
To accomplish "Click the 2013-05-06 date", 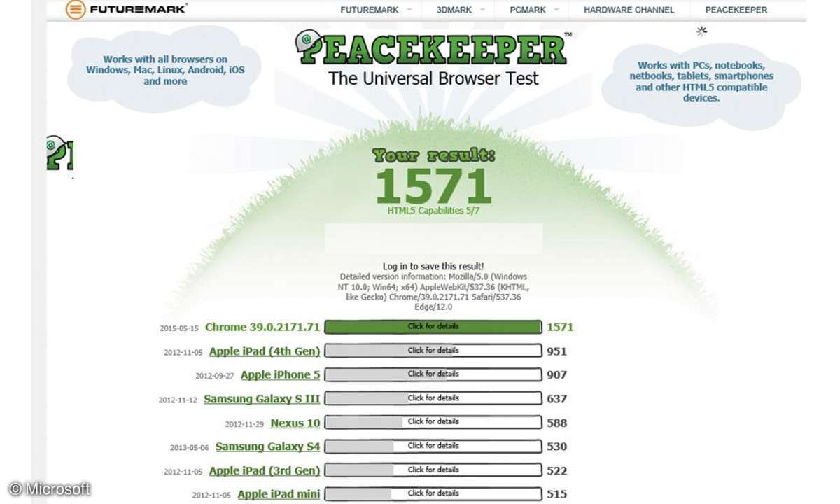I will (x=190, y=448).
